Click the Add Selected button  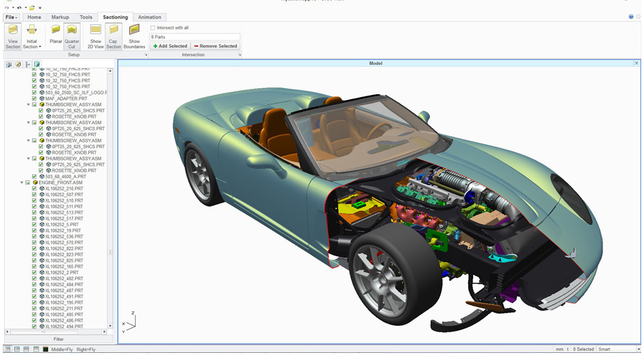(x=170, y=46)
